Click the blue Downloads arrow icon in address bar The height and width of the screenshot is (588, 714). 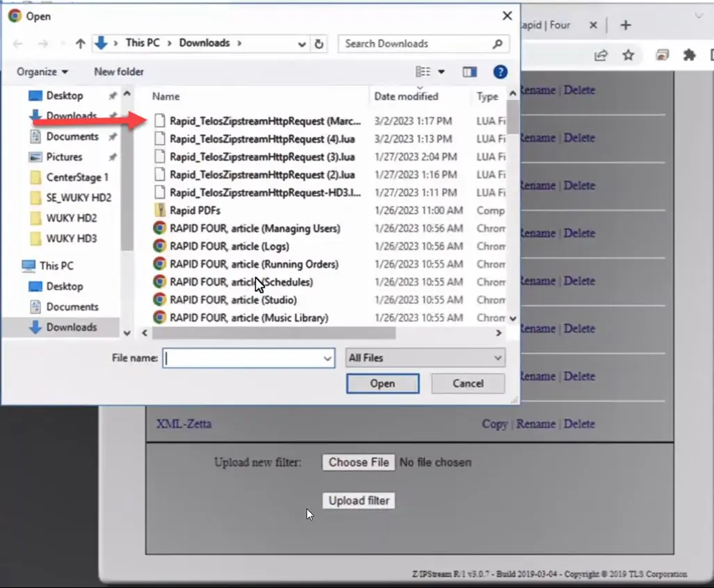pyautogui.click(x=101, y=43)
